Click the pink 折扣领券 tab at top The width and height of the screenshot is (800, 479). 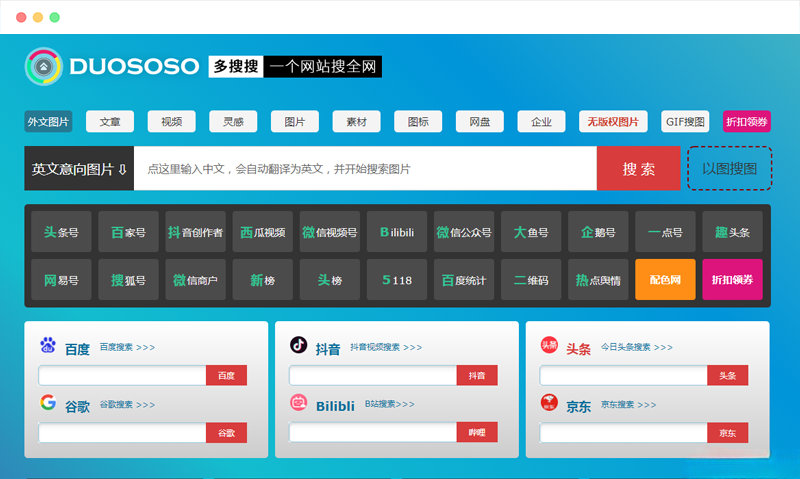tap(747, 121)
